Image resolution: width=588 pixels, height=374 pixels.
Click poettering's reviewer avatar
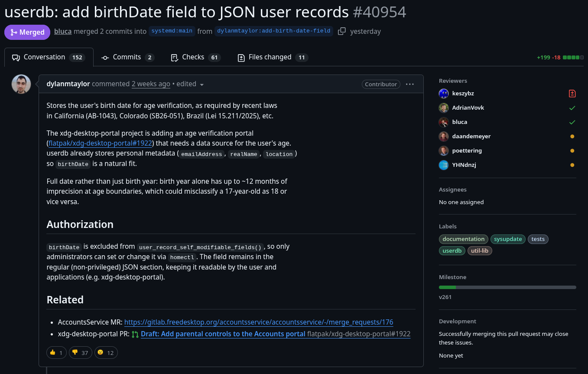pyautogui.click(x=443, y=150)
